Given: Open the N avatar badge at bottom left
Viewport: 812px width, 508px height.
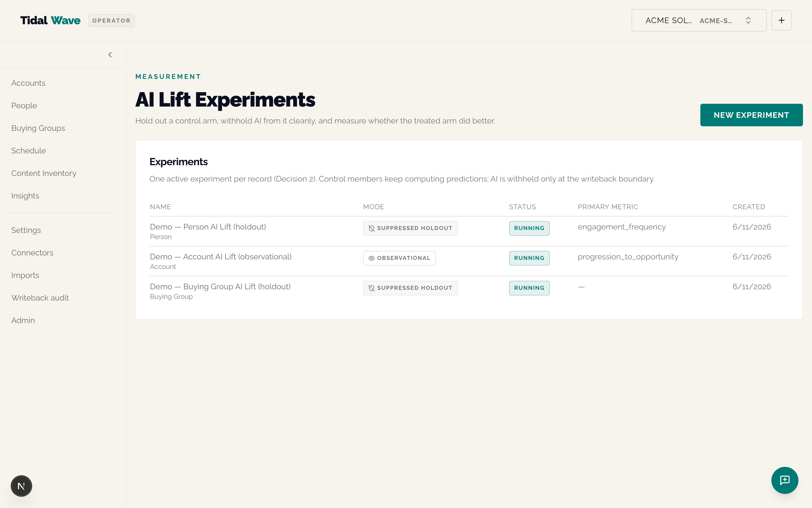Looking at the screenshot, I should point(21,486).
